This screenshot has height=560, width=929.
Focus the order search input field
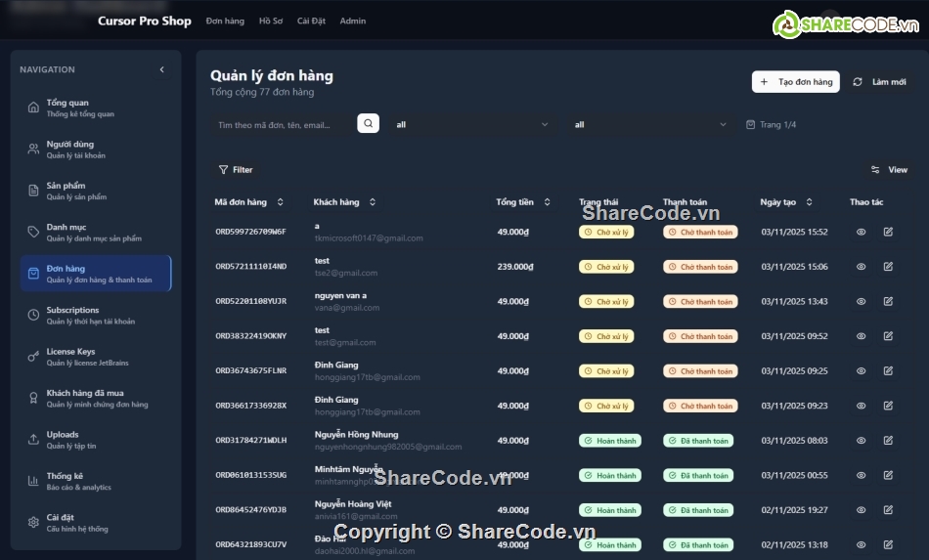coord(283,125)
